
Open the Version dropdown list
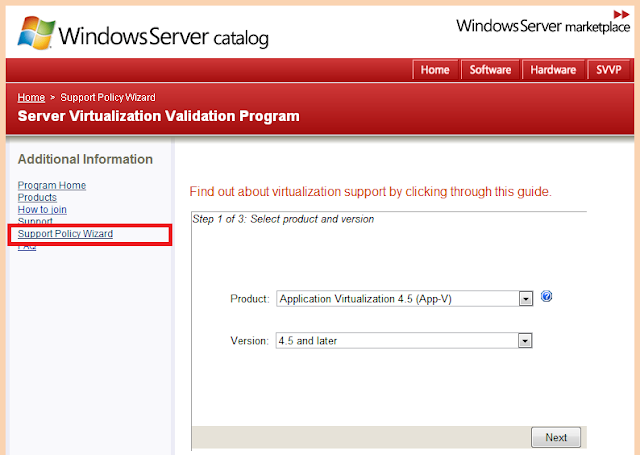404,340
